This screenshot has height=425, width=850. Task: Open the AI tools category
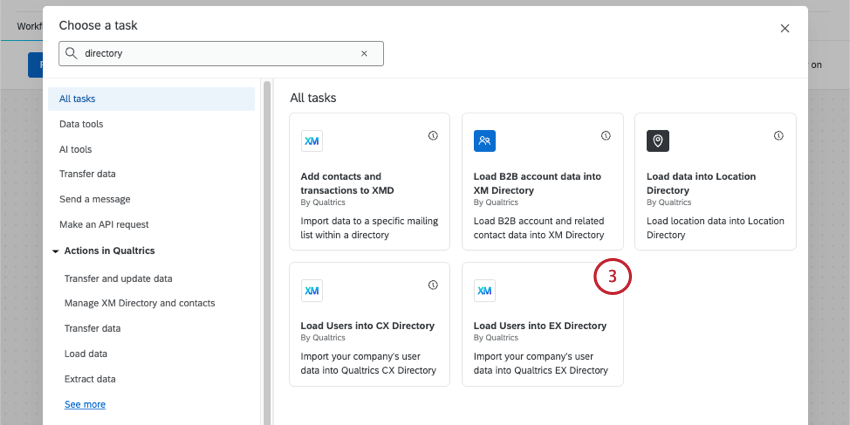(75, 149)
